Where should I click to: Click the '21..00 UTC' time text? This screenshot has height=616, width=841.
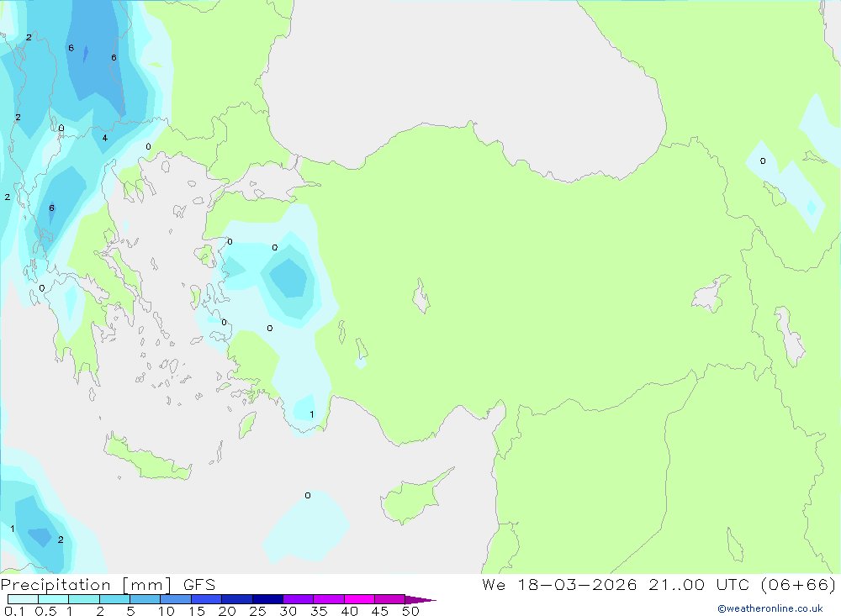(699, 585)
